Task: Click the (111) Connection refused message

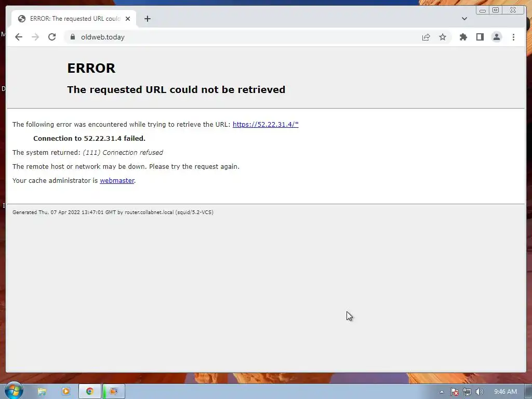Action: click(123, 153)
